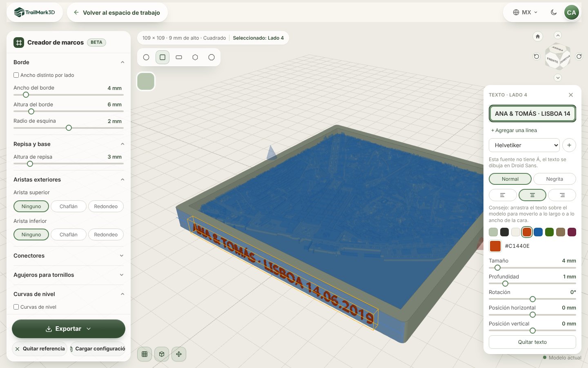Click the four-arrow move icon
This screenshot has height=368, width=588.
click(179, 354)
